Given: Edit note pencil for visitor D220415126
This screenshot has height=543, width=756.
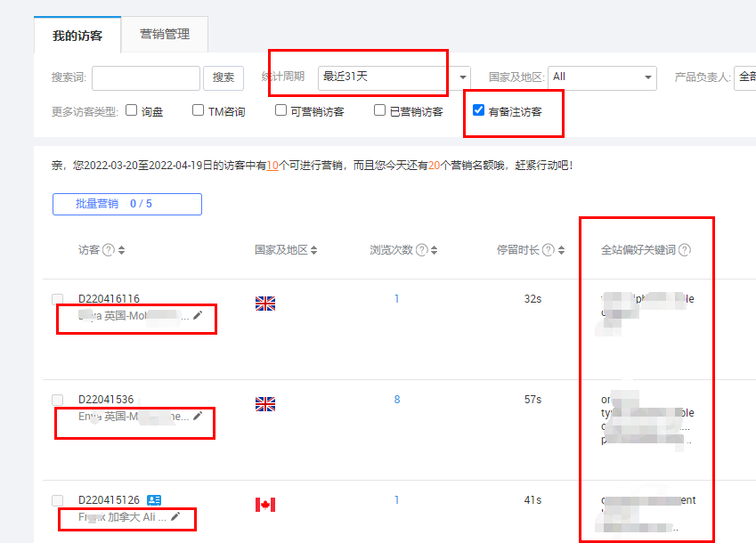Looking at the screenshot, I should [175, 516].
